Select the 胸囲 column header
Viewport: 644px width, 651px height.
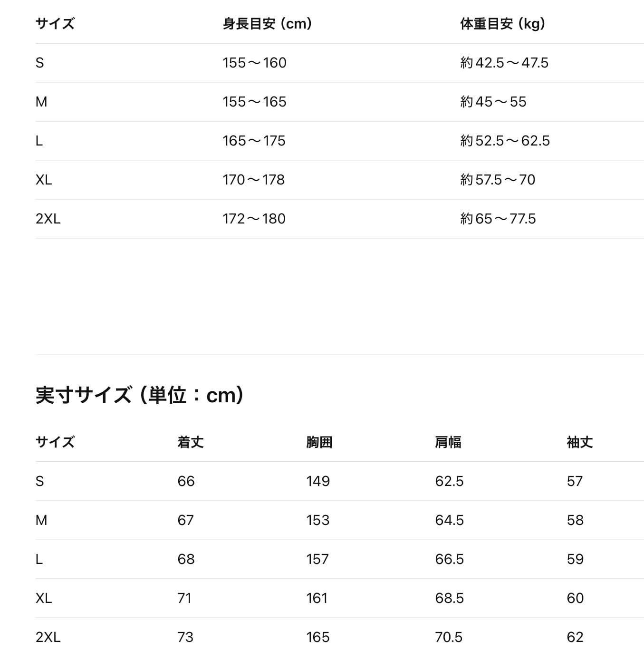click(x=319, y=442)
